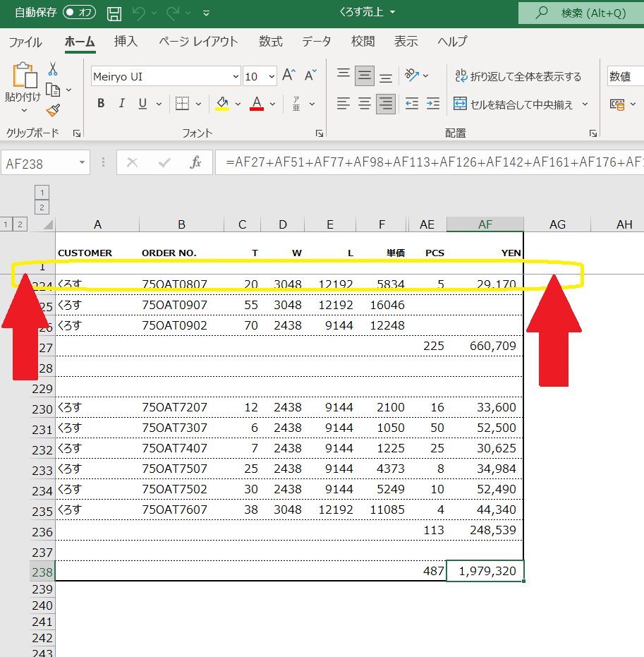The height and width of the screenshot is (657, 644).
Task: Apply yellow fill color bucket
Action: (222, 103)
